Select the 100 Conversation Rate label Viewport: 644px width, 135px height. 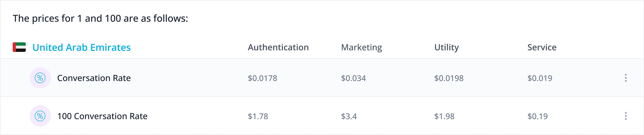pos(102,116)
